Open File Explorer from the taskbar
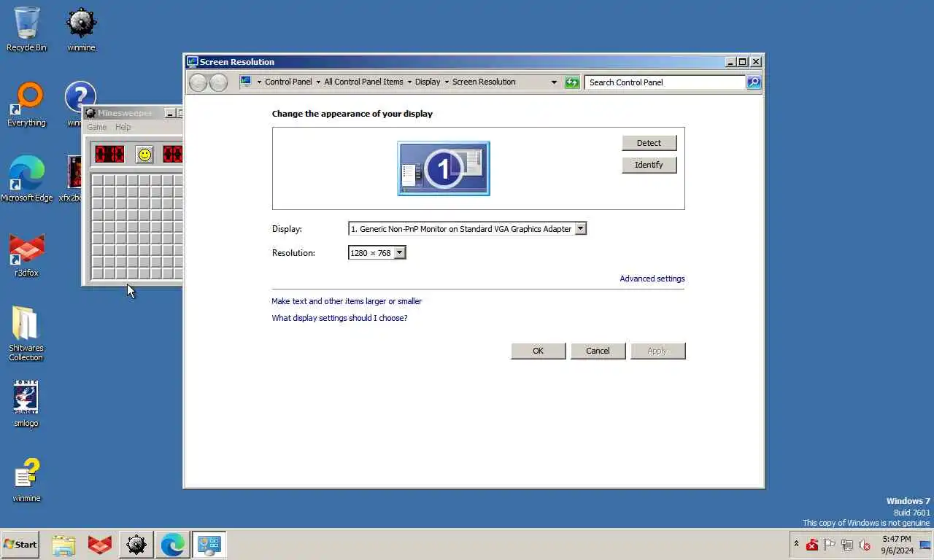 coord(63,545)
